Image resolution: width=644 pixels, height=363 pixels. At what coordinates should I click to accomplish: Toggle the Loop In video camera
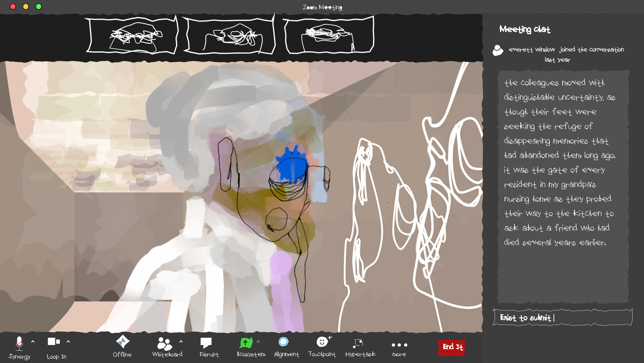pos(54,342)
